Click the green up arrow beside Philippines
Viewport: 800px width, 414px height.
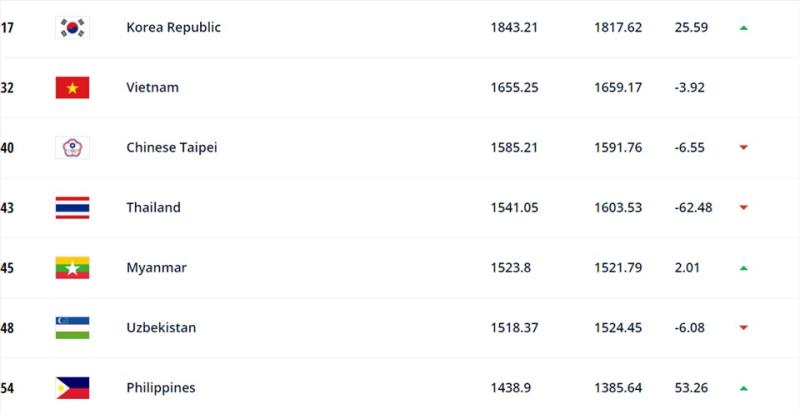point(744,388)
